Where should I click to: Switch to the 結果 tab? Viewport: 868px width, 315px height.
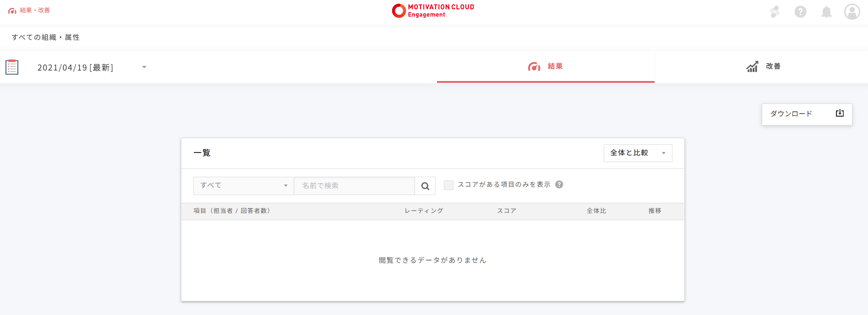[546, 67]
